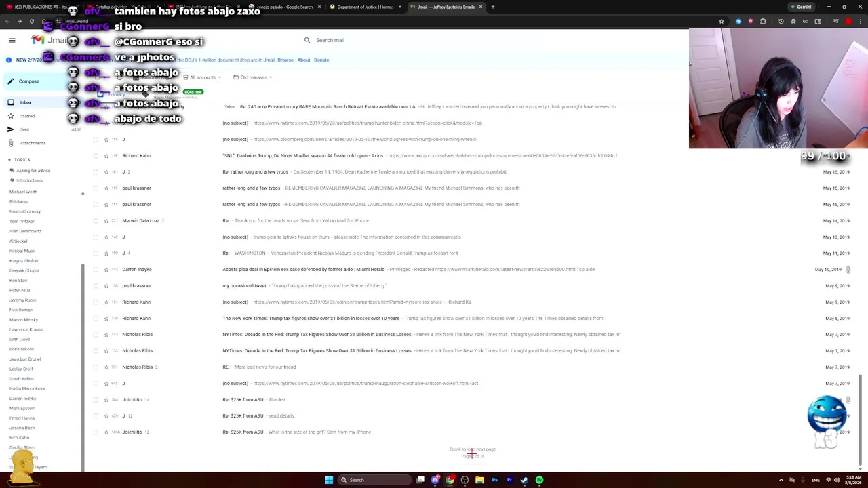Image resolution: width=868 pixels, height=488 pixels.
Task: Show hidden system tray icons
Action: coord(781,480)
